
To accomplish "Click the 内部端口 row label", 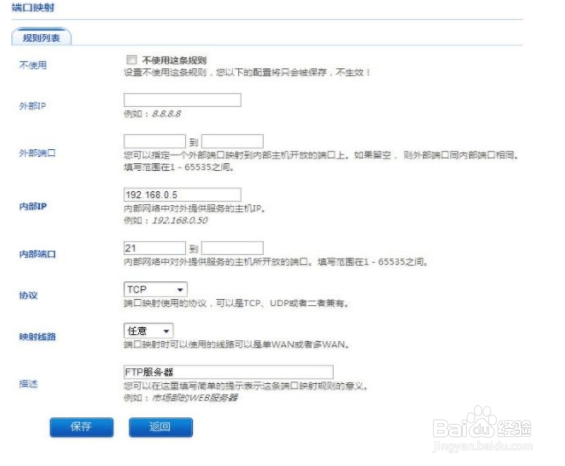I will point(37,254).
